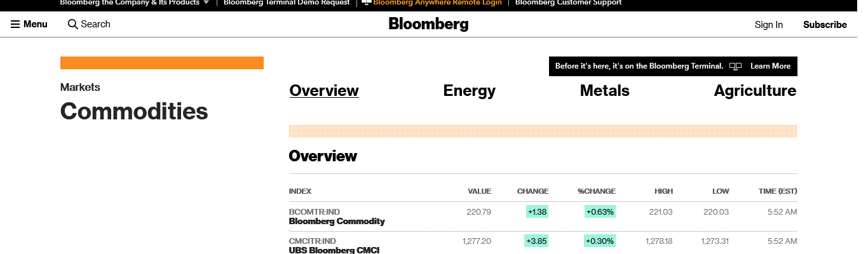The height and width of the screenshot is (254, 868).
Task: Open the hamburger Menu icon
Action: point(15,24)
